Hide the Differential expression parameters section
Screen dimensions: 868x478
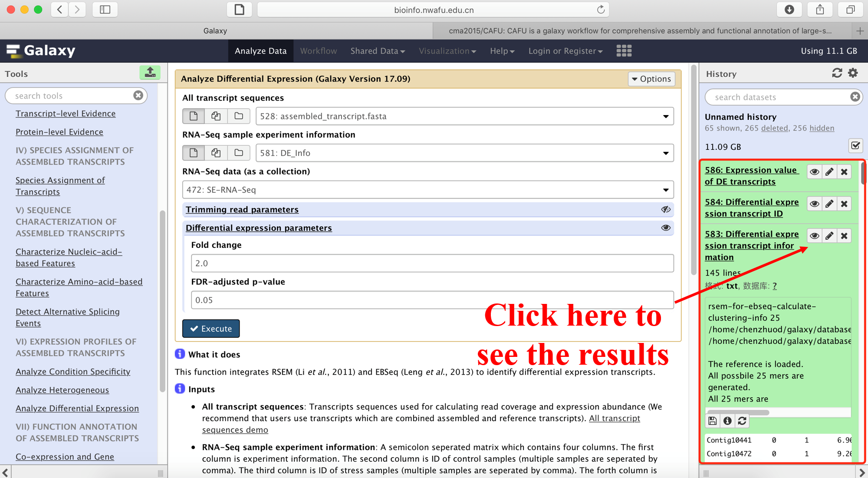pyautogui.click(x=666, y=228)
